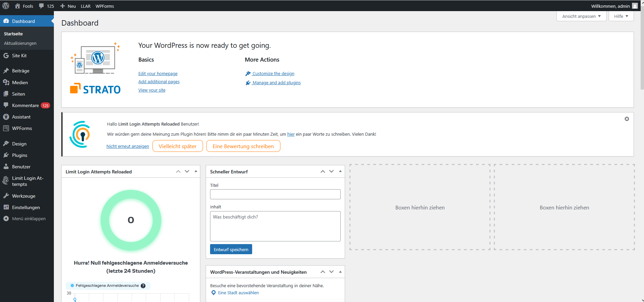Click Eine Stadt auswählen link
The image size is (644, 302).
coord(238,293)
